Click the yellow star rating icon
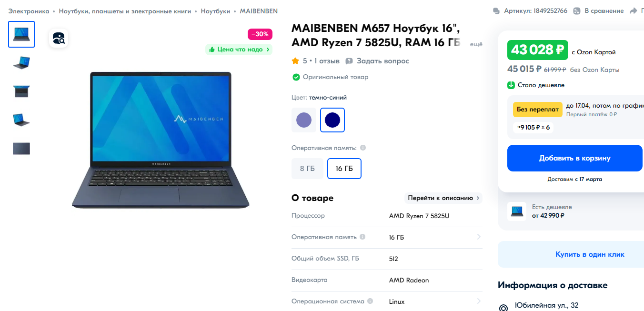The image size is (644, 311). point(295,61)
